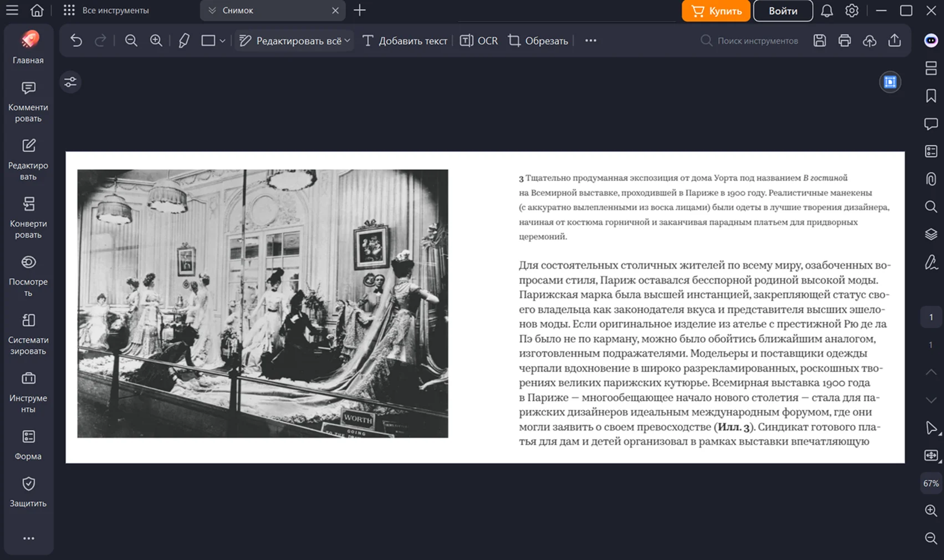Open the attachments paperclip panel
This screenshot has height=560, width=944.
[x=931, y=179]
